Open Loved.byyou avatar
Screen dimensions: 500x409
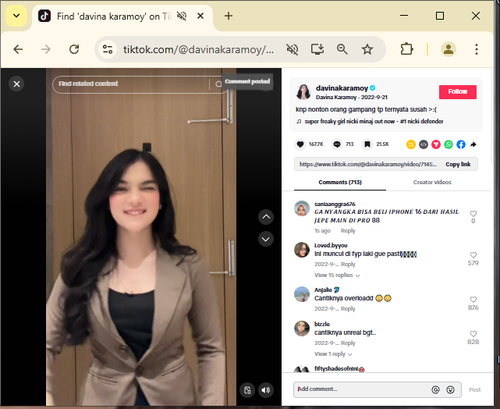[302, 250]
